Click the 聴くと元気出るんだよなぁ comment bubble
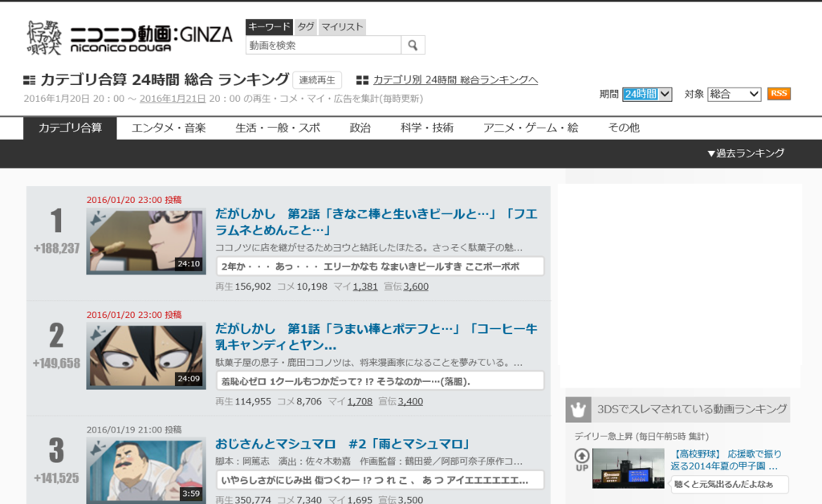 [729, 484]
